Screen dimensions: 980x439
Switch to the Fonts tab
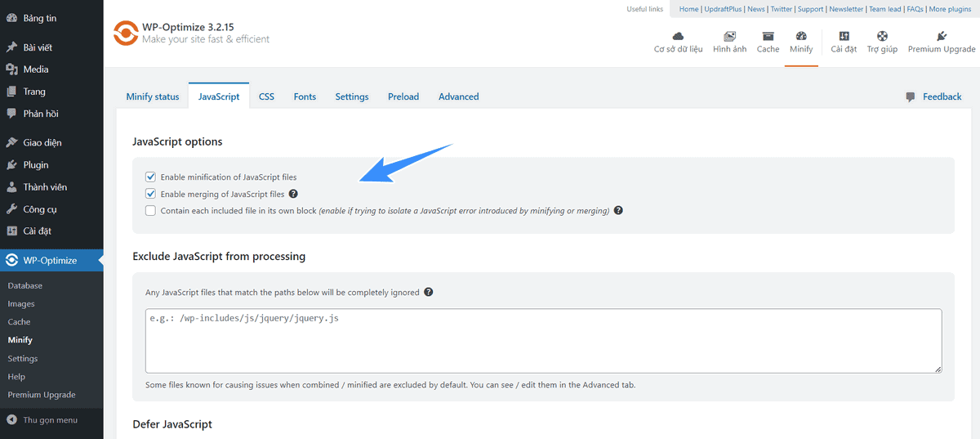305,96
